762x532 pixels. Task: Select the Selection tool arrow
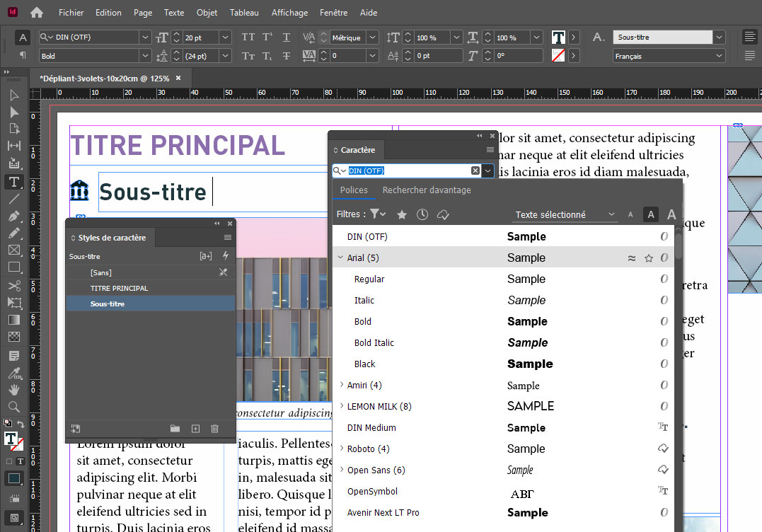tap(14, 96)
